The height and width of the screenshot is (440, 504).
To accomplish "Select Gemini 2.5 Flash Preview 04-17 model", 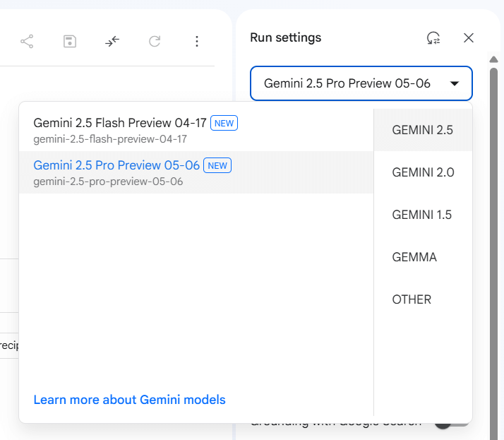I will [x=196, y=130].
